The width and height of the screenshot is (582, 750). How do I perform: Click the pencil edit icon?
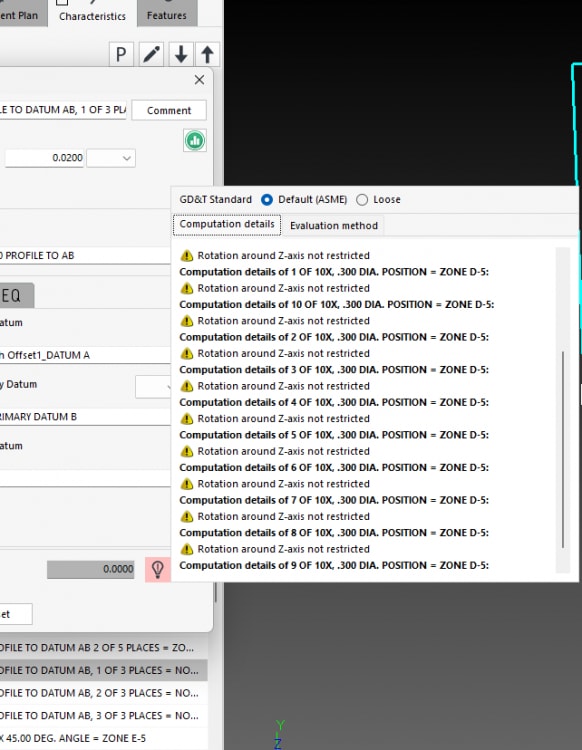tap(151, 54)
